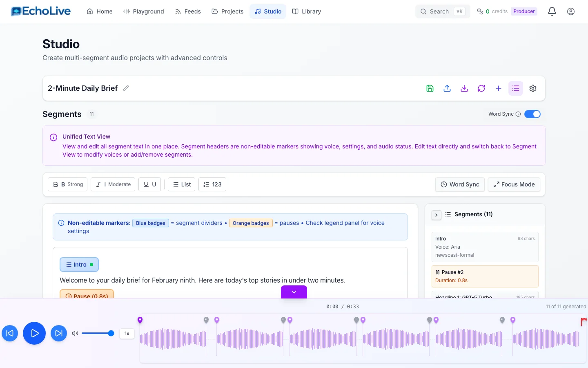
Task: Click the EchoLive logo
Action: pos(41,11)
